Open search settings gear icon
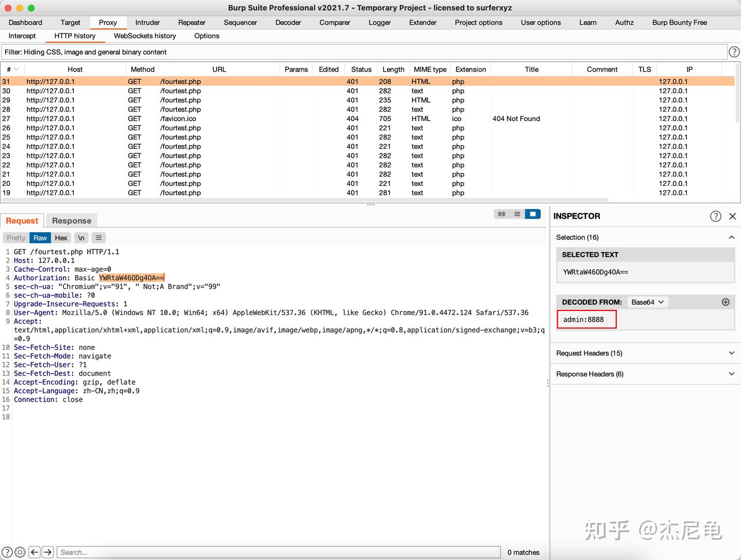Viewport: 741px width, 560px height. pos(20,552)
